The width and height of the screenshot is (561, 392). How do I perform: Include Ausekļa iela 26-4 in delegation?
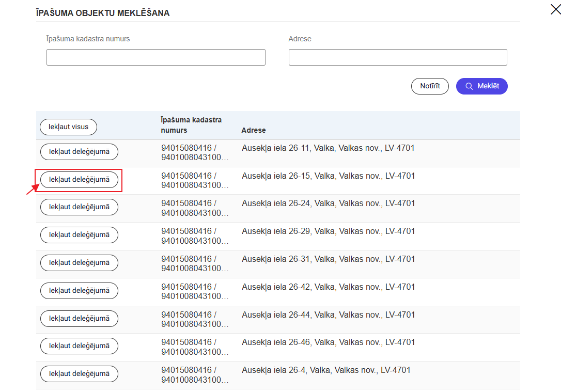79,374
